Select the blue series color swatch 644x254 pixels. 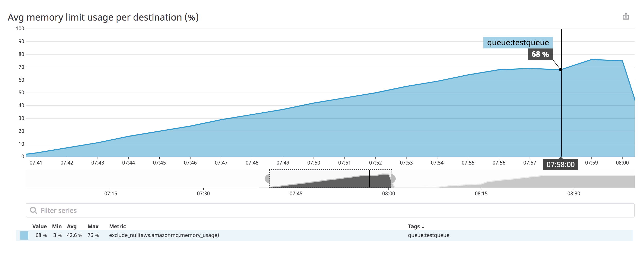(x=24, y=235)
